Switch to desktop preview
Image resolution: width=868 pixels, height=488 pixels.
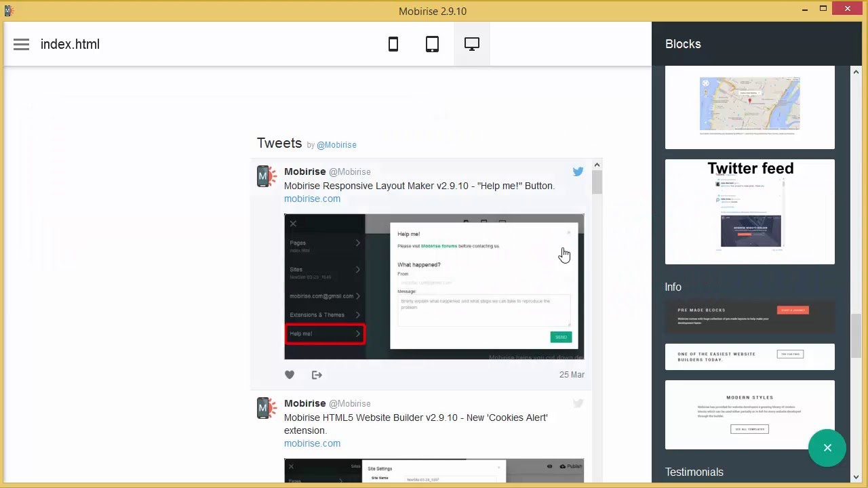472,44
